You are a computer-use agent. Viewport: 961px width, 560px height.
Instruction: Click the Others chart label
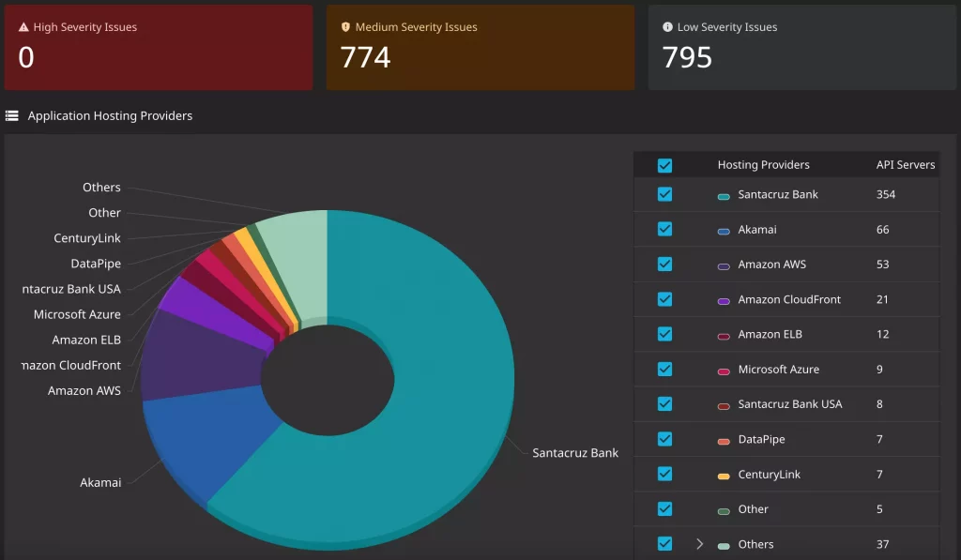click(x=101, y=188)
